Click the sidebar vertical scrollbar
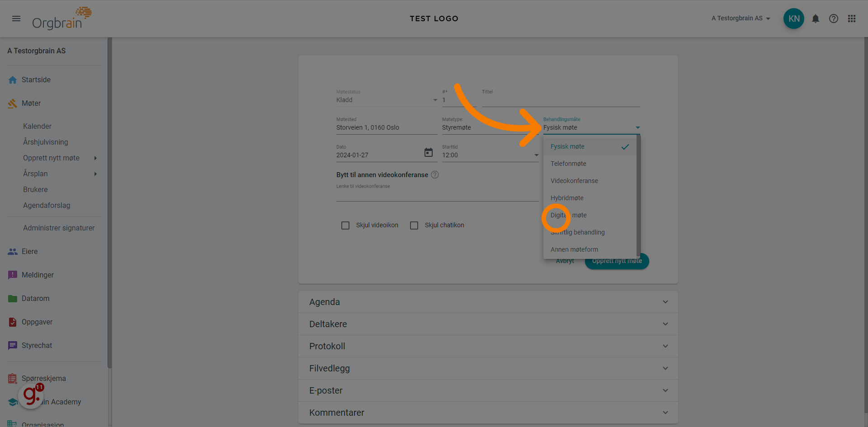The width and height of the screenshot is (868, 427). point(109,203)
